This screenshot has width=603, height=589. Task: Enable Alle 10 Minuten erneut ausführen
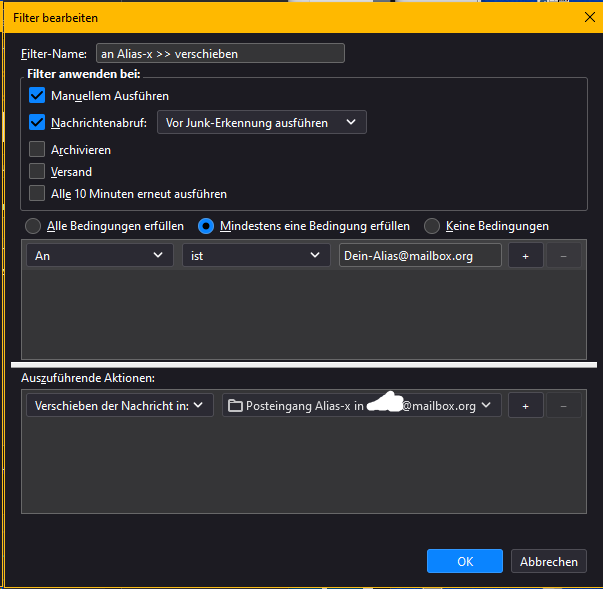tap(37, 193)
